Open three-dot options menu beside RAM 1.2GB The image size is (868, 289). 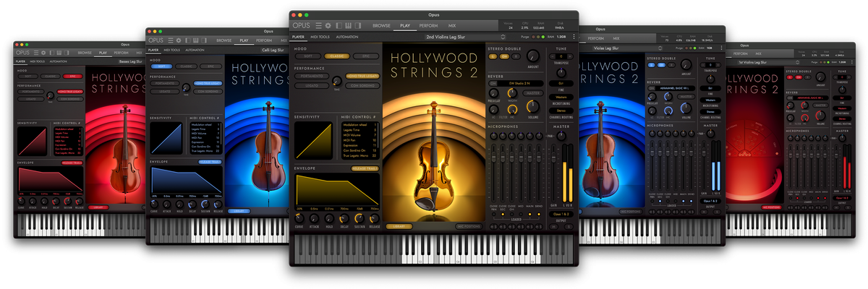coord(574,36)
